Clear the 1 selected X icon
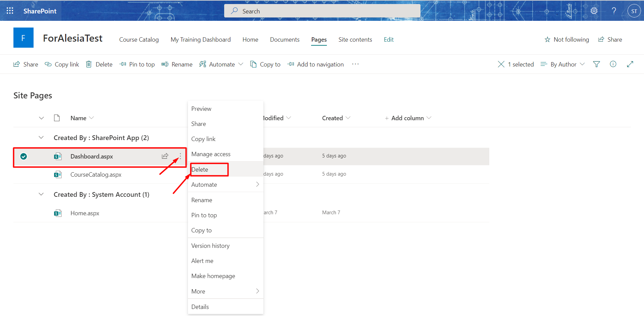The image size is (644, 316). coord(501,64)
